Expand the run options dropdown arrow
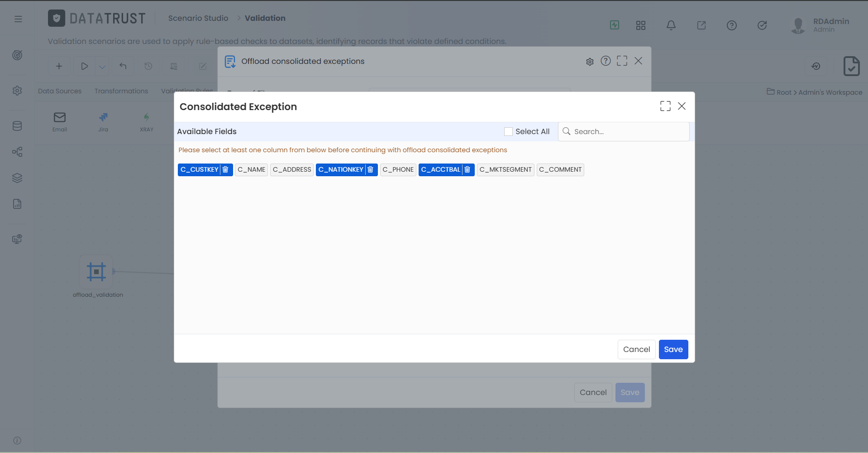Image resolution: width=868 pixels, height=453 pixels. (x=102, y=67)
